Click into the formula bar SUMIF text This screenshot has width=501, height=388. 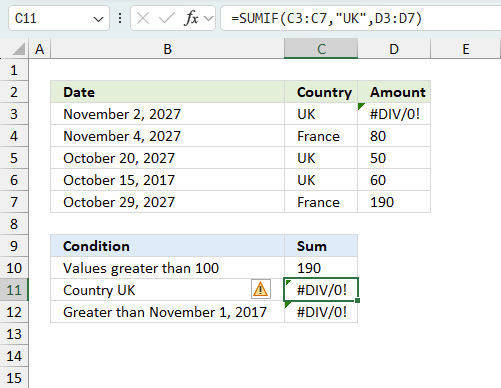click(x=327, y=18)
